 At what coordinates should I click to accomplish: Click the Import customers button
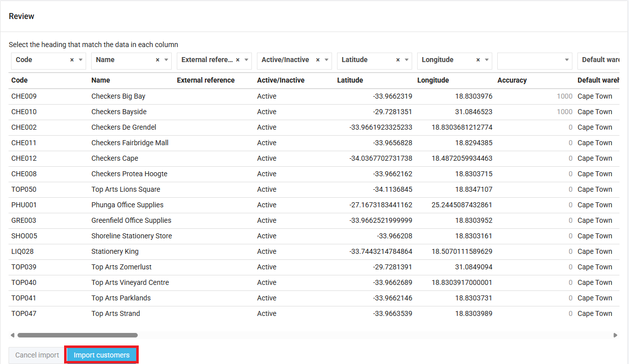tap(102, 355)
